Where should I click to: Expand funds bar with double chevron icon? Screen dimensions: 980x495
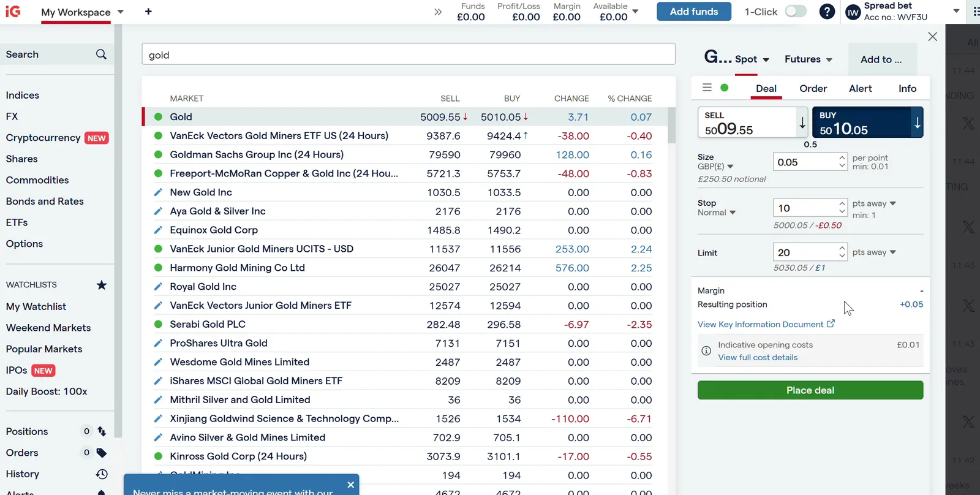click(438, 12)
